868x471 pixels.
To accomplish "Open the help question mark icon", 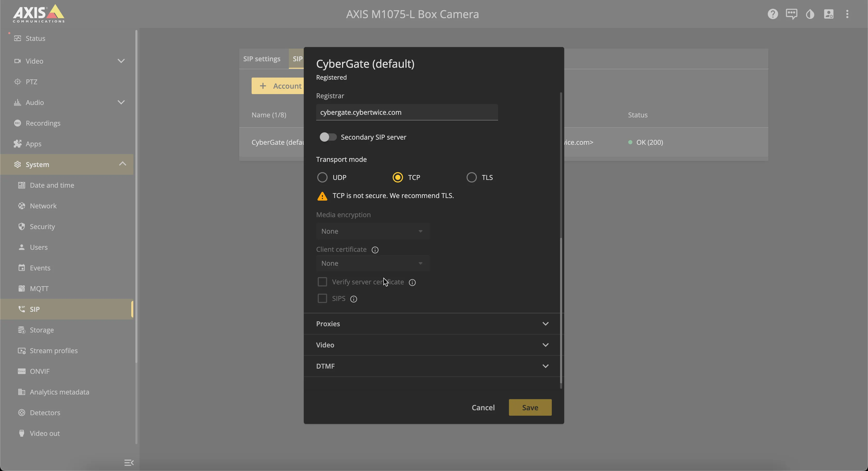I will click(773, 14).
